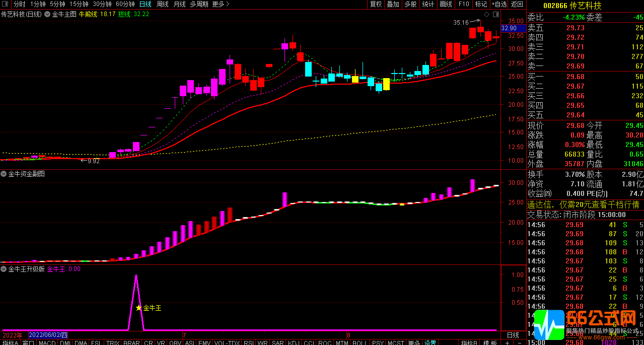Click the small window icon beside the diamond
The width and height of the screenshot is (644, 345).
(x=495, y=14)
